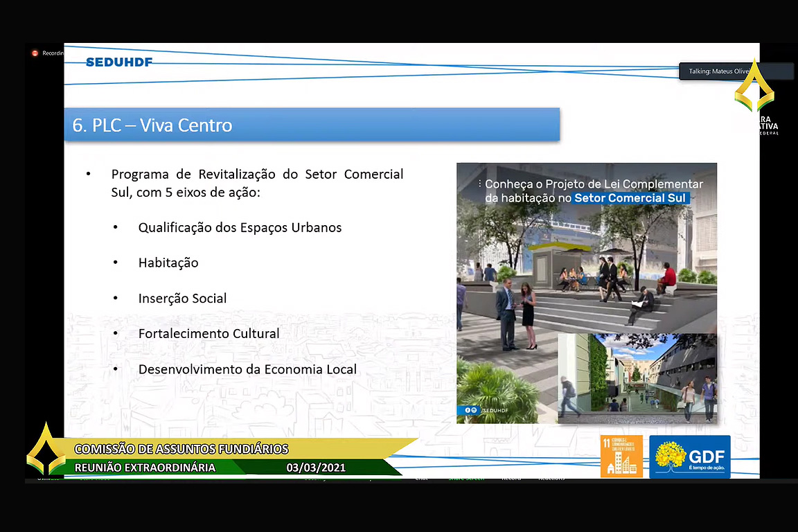This screenshot has height=532, width=798.
Task: Click the Facebook icon on the image
Action: click(467, 410)
